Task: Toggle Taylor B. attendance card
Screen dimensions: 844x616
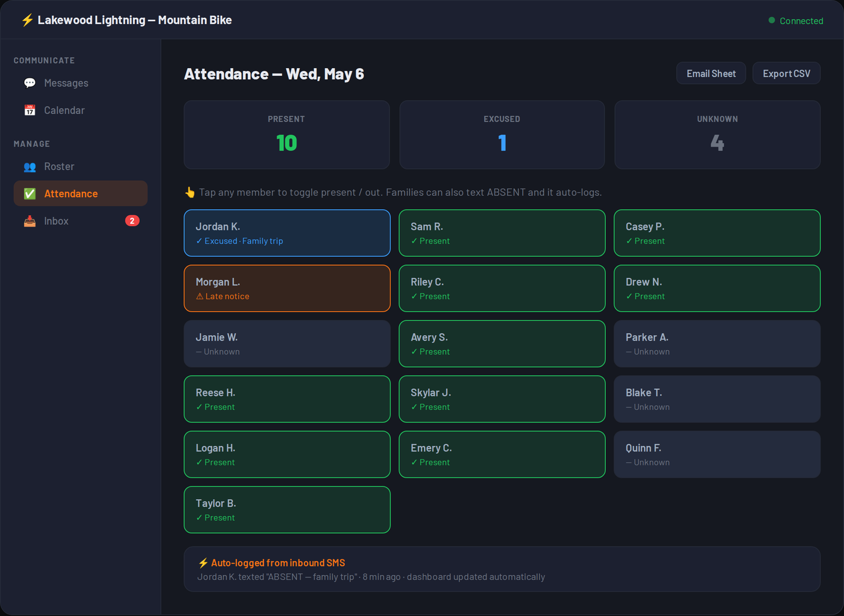Action: pyautogui.click(x=287, y=510)
